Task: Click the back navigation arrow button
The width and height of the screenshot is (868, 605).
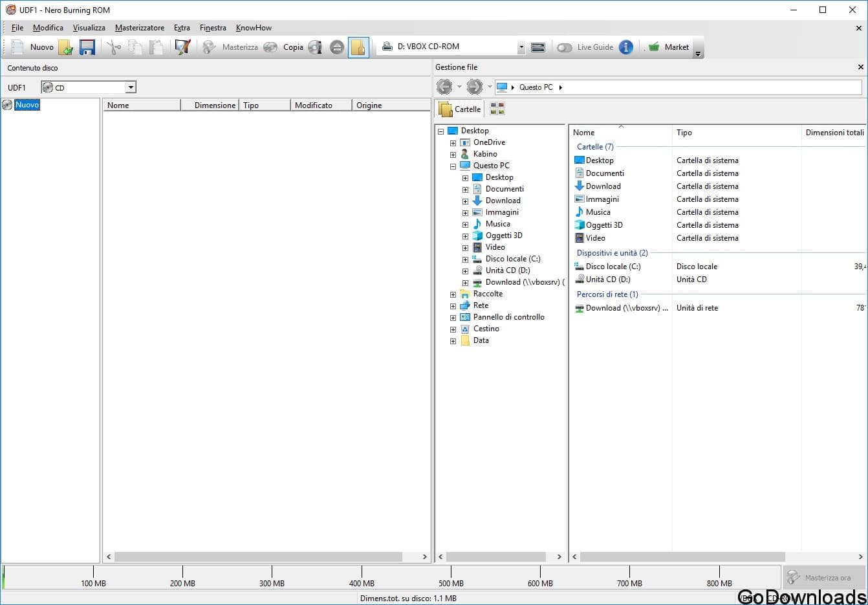Action: point(444,87)
